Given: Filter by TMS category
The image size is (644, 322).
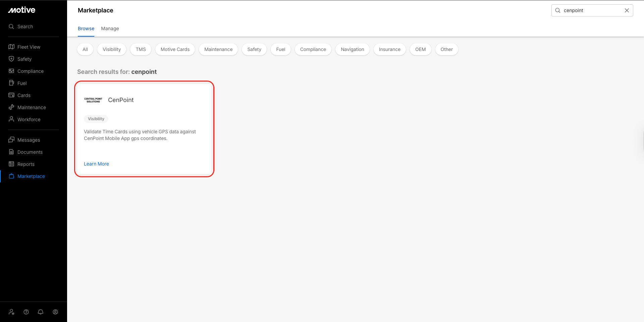Looking at the screenshot, I should [x=141, y=49].
